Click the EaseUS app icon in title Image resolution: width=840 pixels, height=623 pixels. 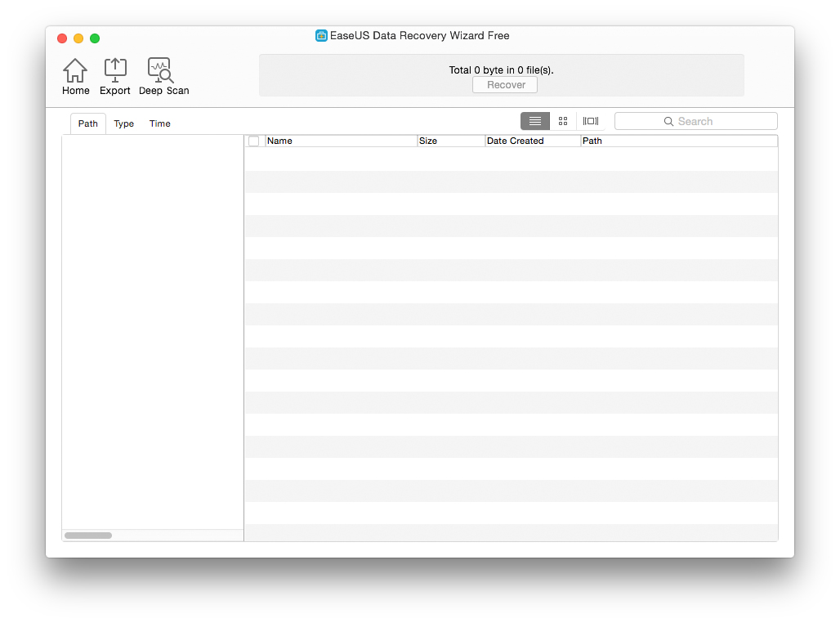(321, 36)
